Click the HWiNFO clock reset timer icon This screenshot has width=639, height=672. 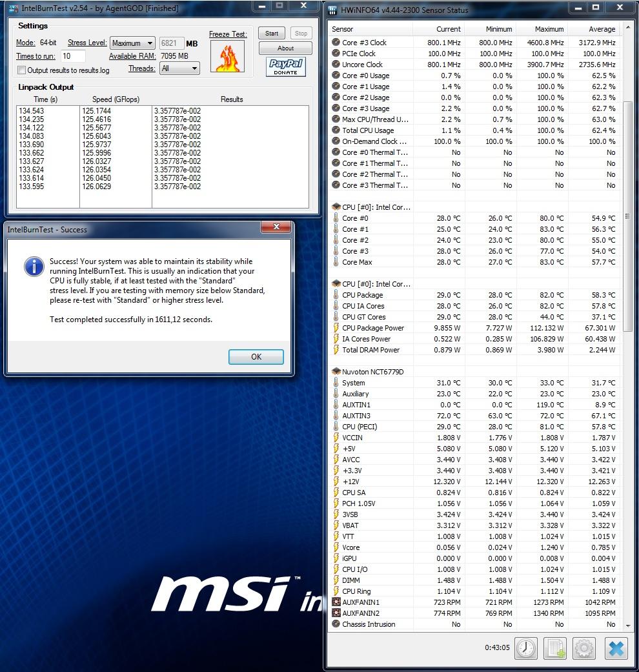click(526, 648)
